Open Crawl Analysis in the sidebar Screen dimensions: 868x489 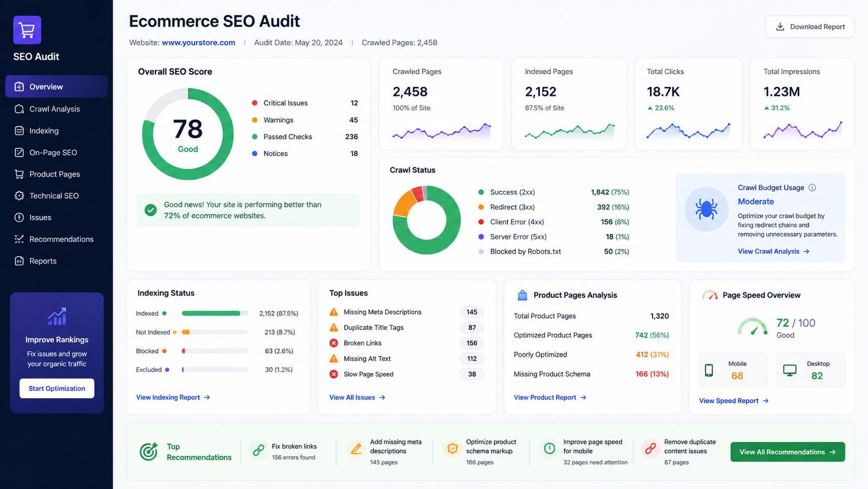click(x=57, y=109)
